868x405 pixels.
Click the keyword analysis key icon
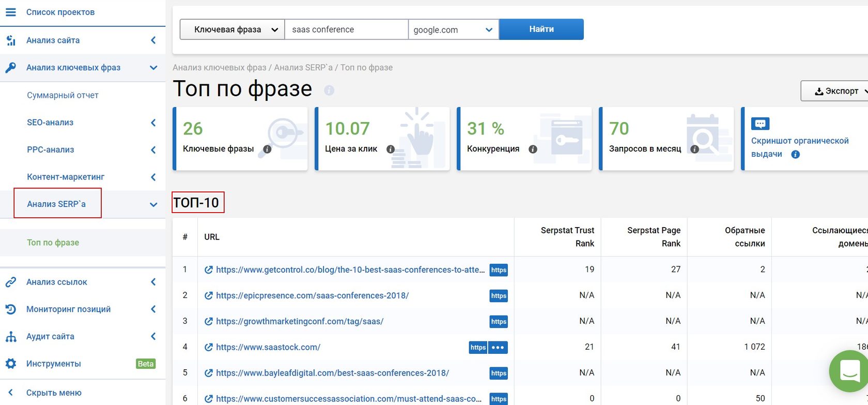[x=10, y=67]
